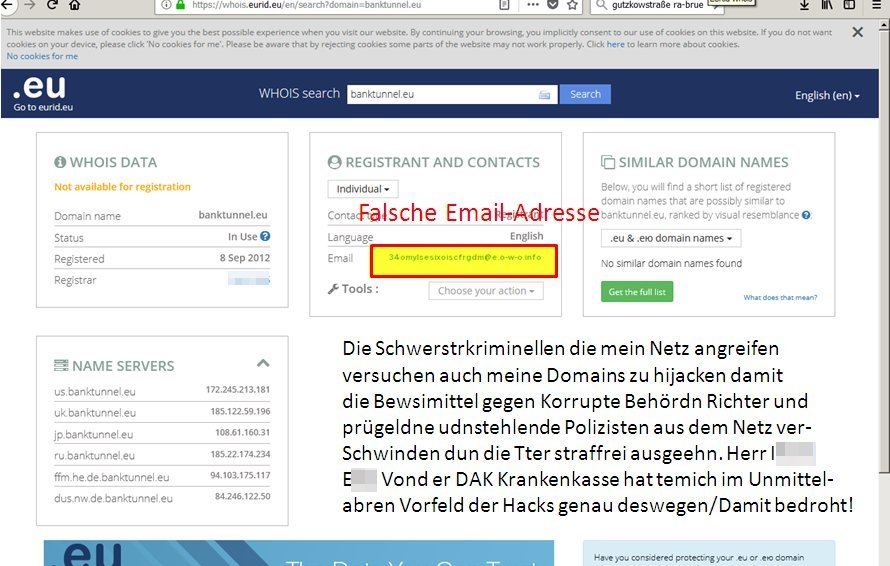Bookmark this page with the star icon
890x566 pixels.
pyautogui.click(x=572, y=6)
